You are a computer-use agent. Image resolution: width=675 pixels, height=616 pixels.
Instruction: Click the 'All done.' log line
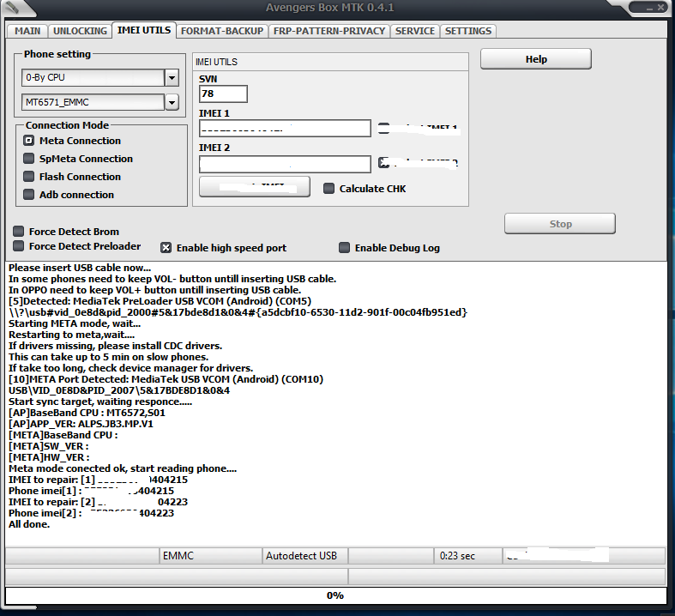pos(29,524)
